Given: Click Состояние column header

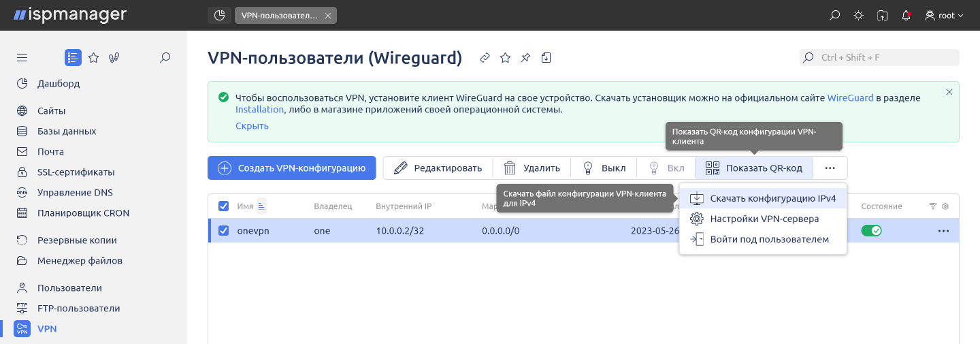Looking at the screenshot, I should pos(881,206).
